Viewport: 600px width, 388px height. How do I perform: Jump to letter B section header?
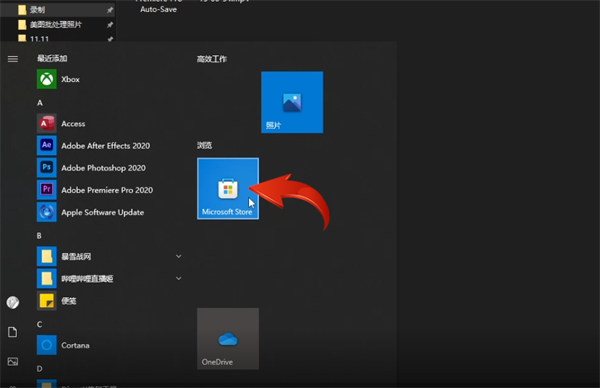pyautogui.click(x=39, y=236)
